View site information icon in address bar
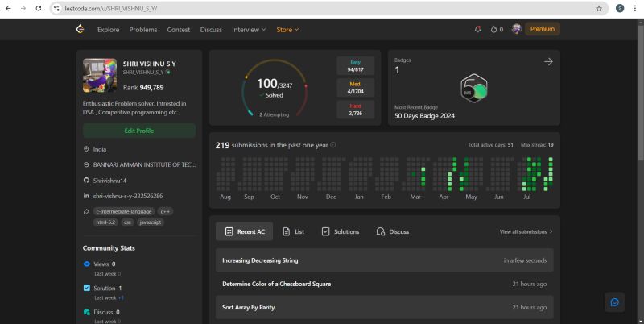This screenshot has width=644, height=324. (56, 8)
